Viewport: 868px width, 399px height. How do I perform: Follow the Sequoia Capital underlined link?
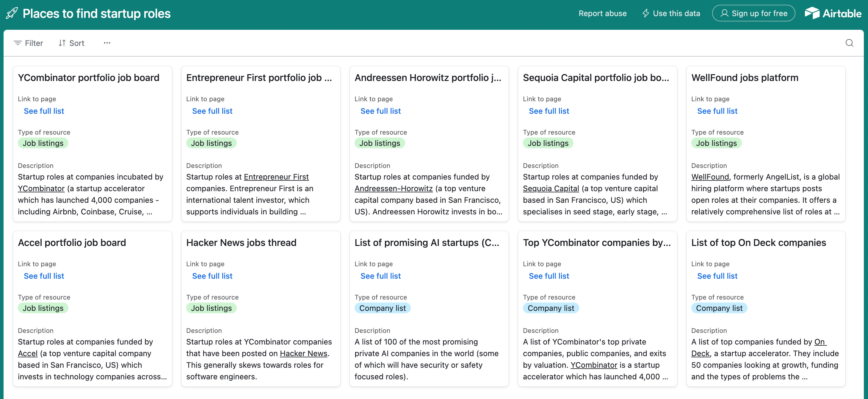551,188
